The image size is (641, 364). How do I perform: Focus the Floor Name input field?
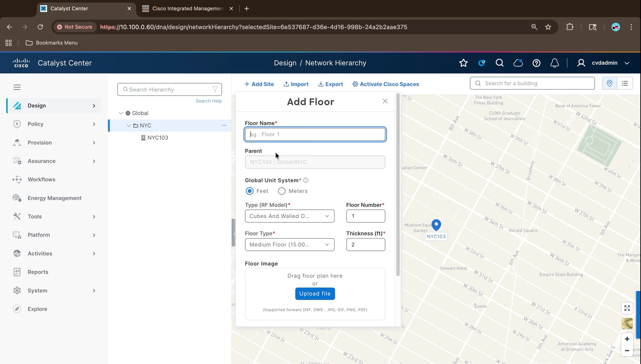coord(315,134)
